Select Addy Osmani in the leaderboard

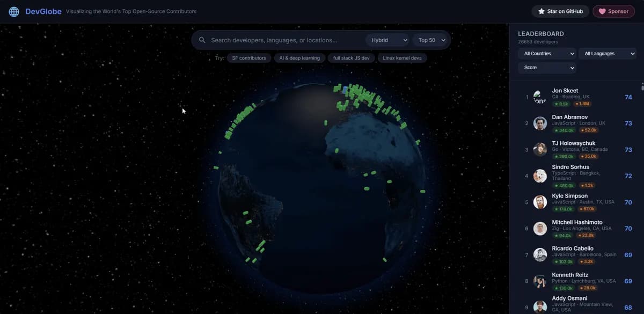[x=576, y=304]
